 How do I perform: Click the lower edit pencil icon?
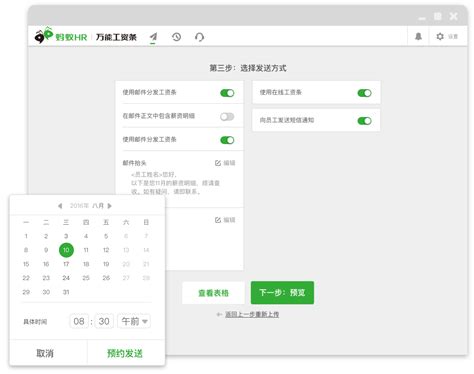pos(218,220)
